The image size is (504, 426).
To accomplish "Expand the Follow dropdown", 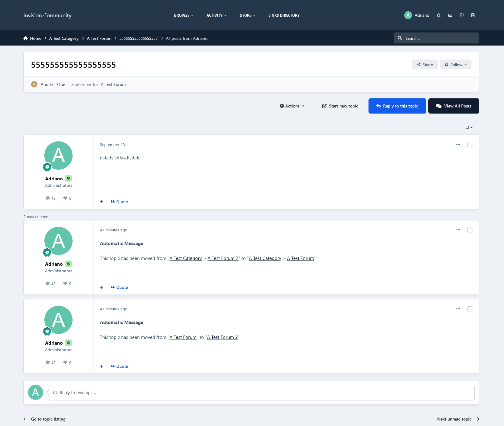I will click(x=455, y=65).
